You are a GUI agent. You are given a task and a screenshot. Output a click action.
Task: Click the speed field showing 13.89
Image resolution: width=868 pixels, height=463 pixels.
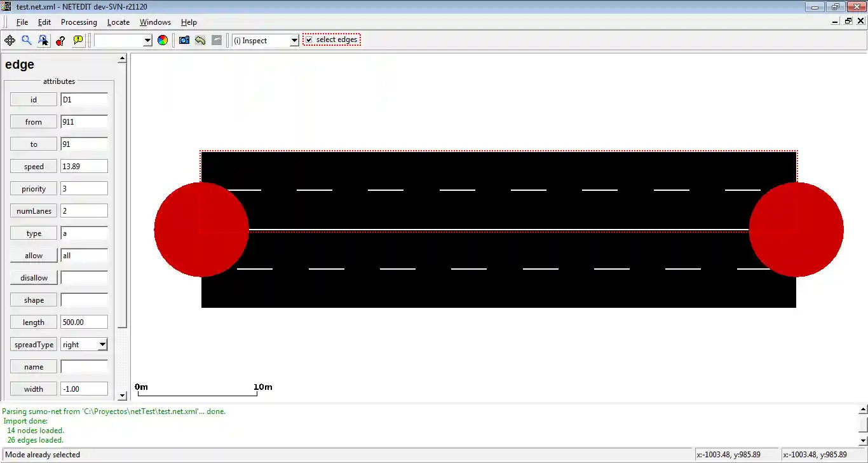coord(84,166)
